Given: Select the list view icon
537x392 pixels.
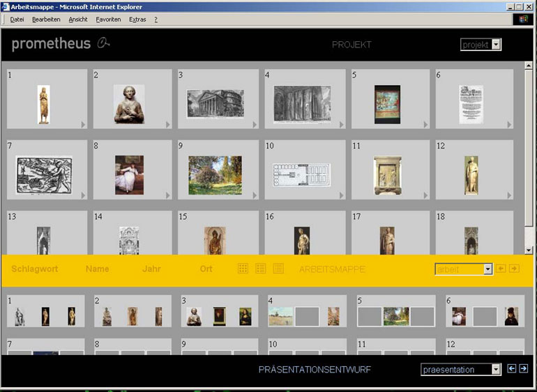Looking at the screenshot, I should (x=278, y=269).
